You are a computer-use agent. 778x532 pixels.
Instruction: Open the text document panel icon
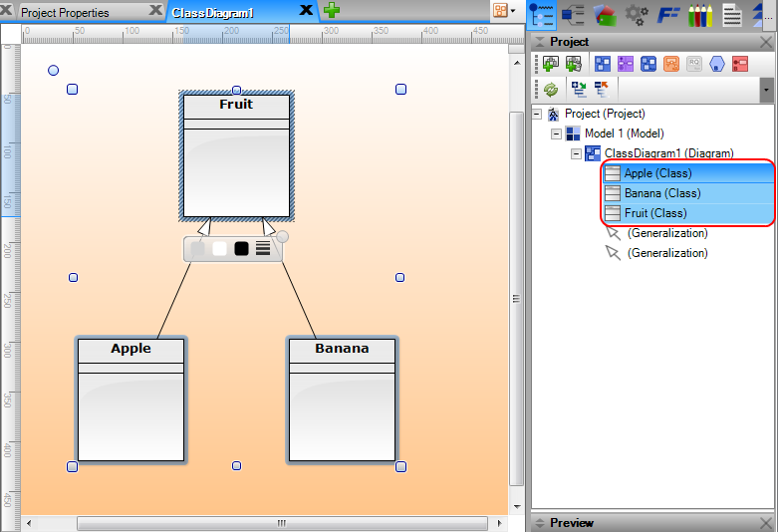pos(732,15)
